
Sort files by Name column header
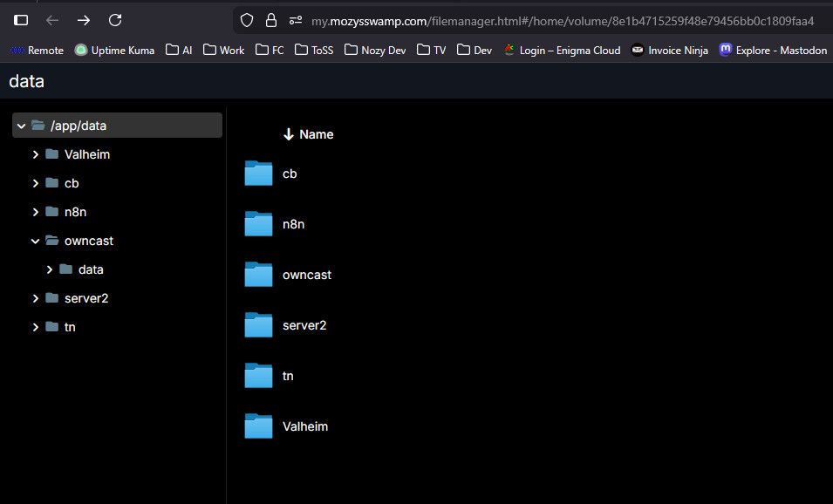coord(316,134)
